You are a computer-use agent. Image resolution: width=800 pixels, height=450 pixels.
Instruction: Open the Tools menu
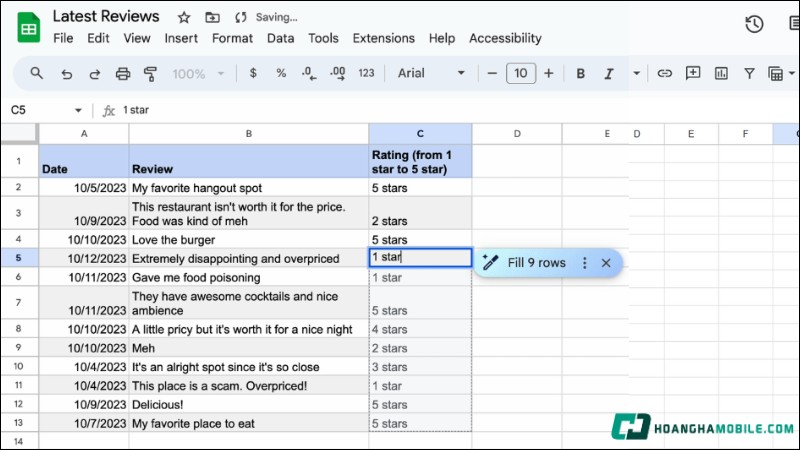323,38
